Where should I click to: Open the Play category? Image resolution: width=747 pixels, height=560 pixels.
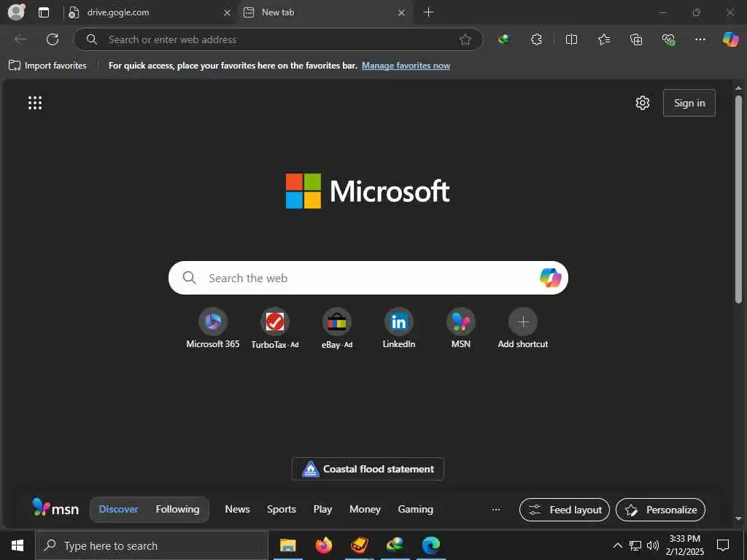point(322,509)
